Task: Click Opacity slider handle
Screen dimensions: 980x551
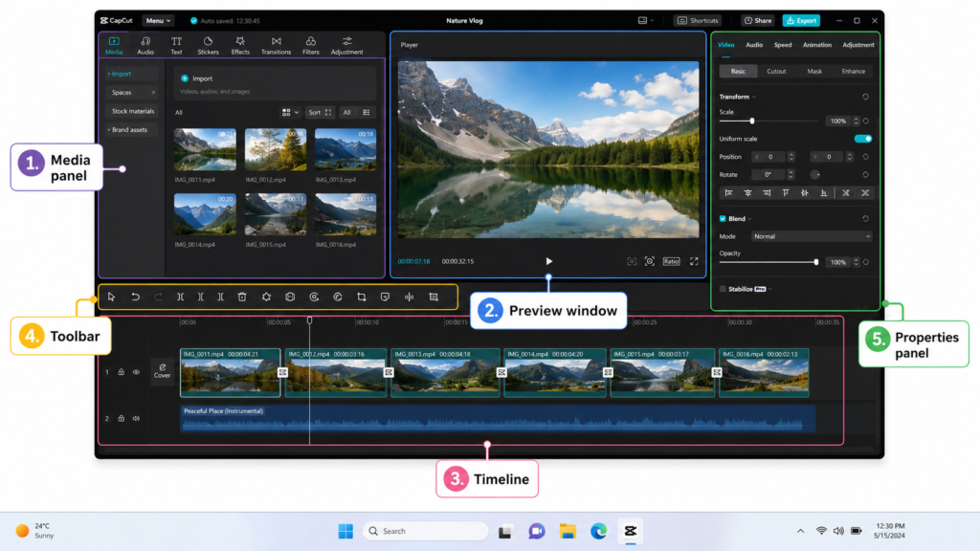Action: pos(815,262)
